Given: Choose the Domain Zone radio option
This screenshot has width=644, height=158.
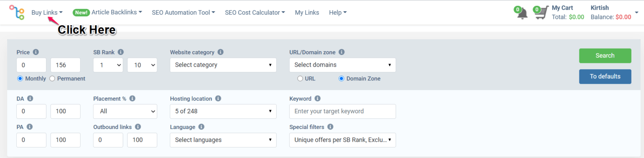Looking at the screenshot, I should pos(341,78).
